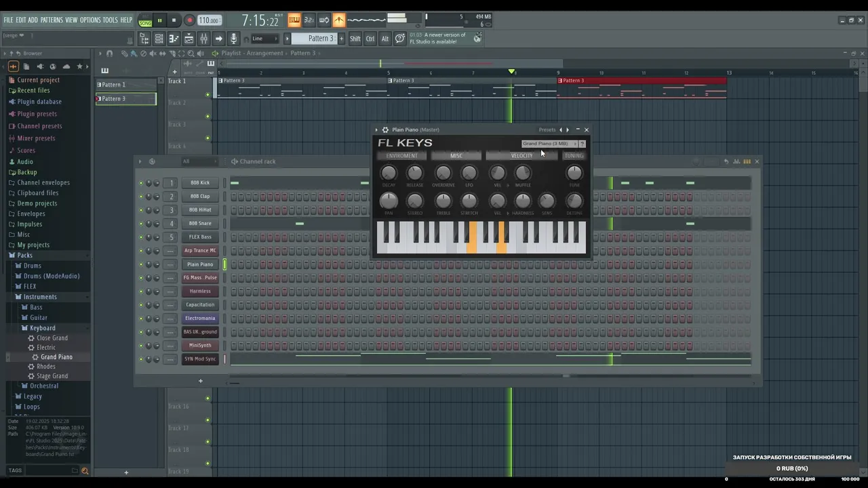Mute the Harmless channel LED
This screenshot has width=868, height=488.
(x=141, y=291)
